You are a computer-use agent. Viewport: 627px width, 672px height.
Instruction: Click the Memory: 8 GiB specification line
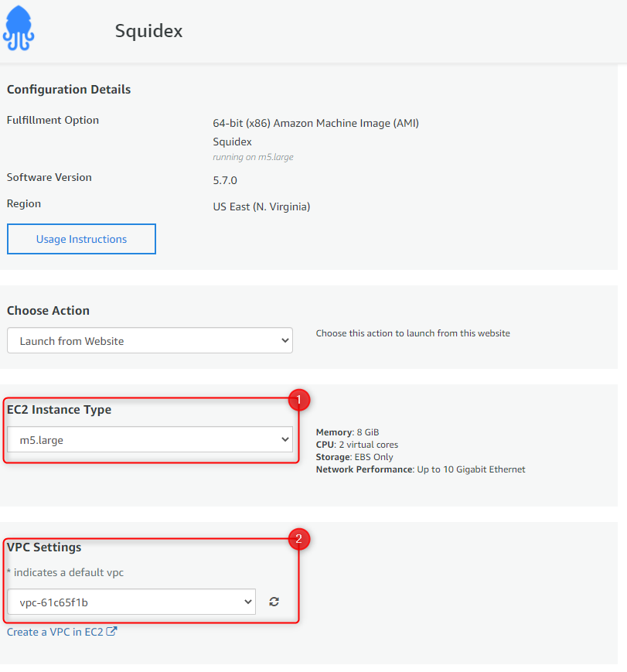tap(348, 432)
